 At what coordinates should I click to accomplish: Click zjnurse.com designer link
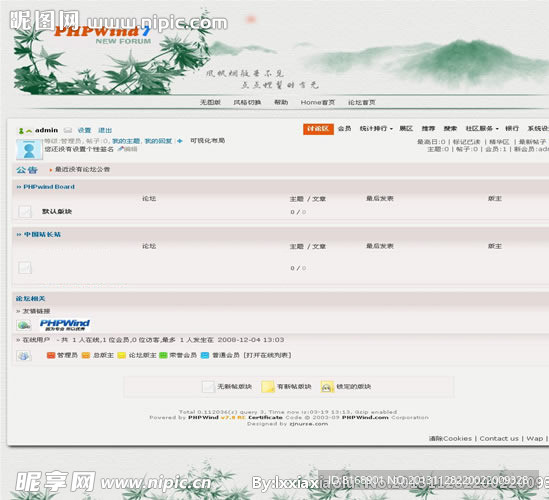pyautogui.click(x=308, y=424)
